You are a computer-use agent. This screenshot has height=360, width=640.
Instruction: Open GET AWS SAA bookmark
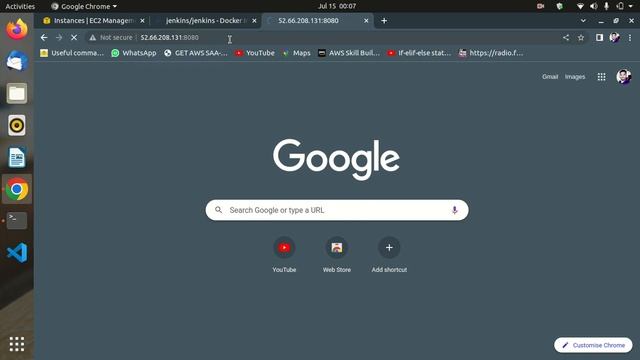pyautogui.click(x=196, y=53)
